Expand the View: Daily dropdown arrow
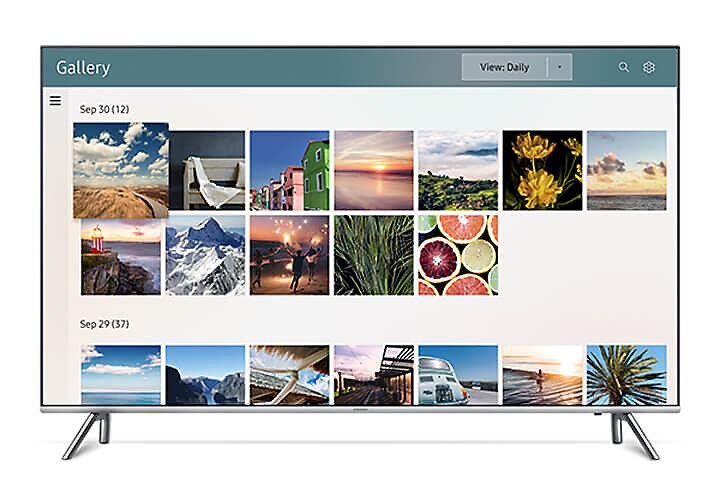The image size is (720, 488). click(560, 67)
